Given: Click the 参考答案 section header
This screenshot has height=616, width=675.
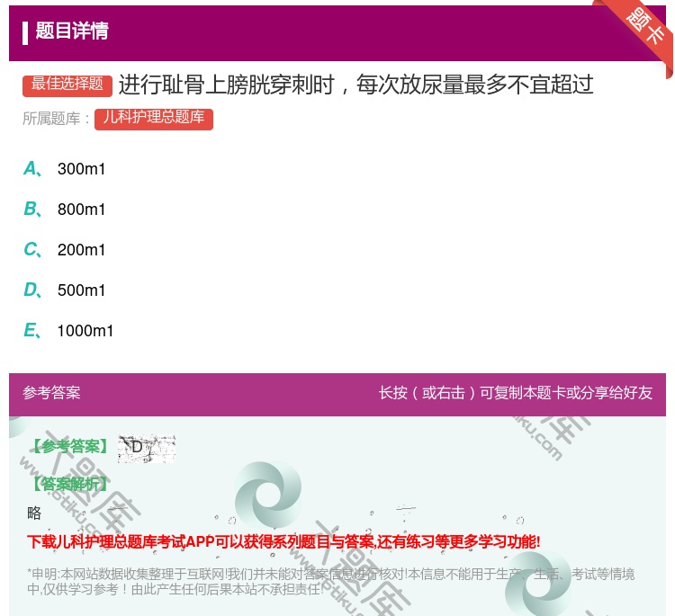Looking at the screenshot, I should coord(51,393).
